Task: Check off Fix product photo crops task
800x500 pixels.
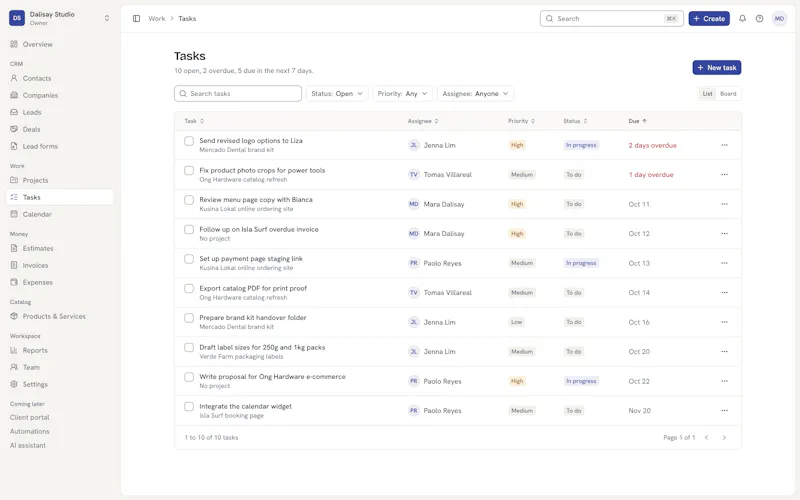Action: coord(189,170)
